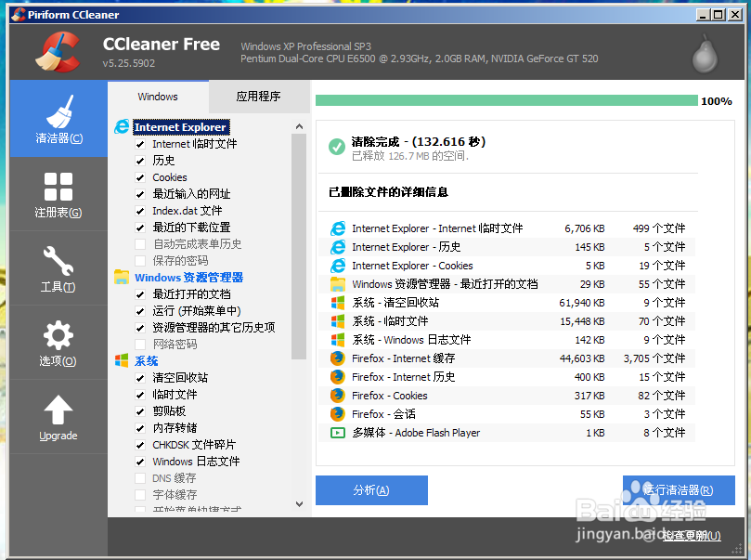Select the Internet Explorer tree heading
Image resolution: width=751 pixels, height=560 pixels.
(181, 127)
